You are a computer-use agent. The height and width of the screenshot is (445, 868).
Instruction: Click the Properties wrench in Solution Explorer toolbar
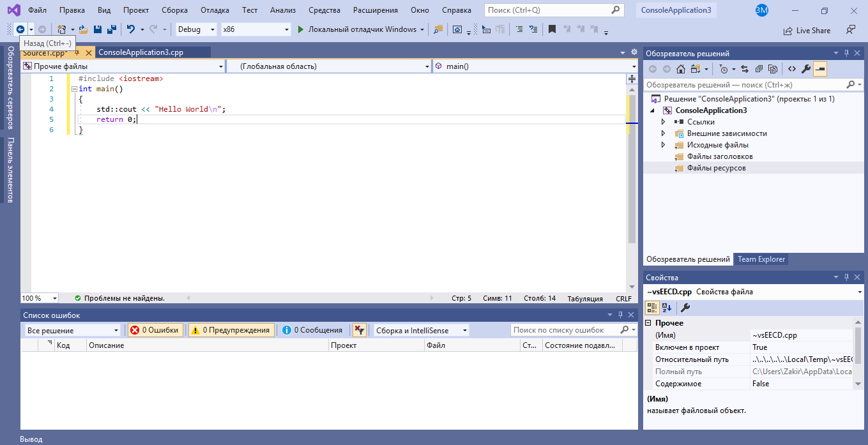point(806,69)
